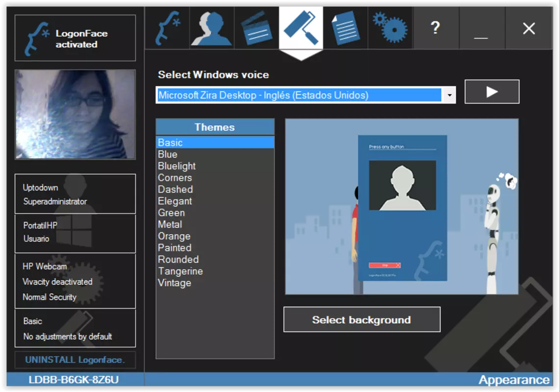The image size is (559, 392).
Task: Open the LogonFace main tab icon
Action: [167, 28]
